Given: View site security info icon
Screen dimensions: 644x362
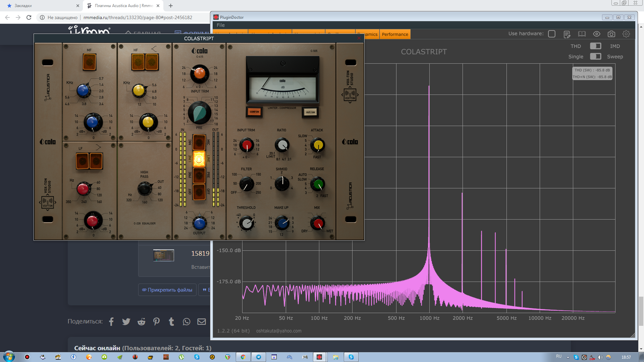Looking at the screenshot, I should pyautogui.click(x=42, y=17).
